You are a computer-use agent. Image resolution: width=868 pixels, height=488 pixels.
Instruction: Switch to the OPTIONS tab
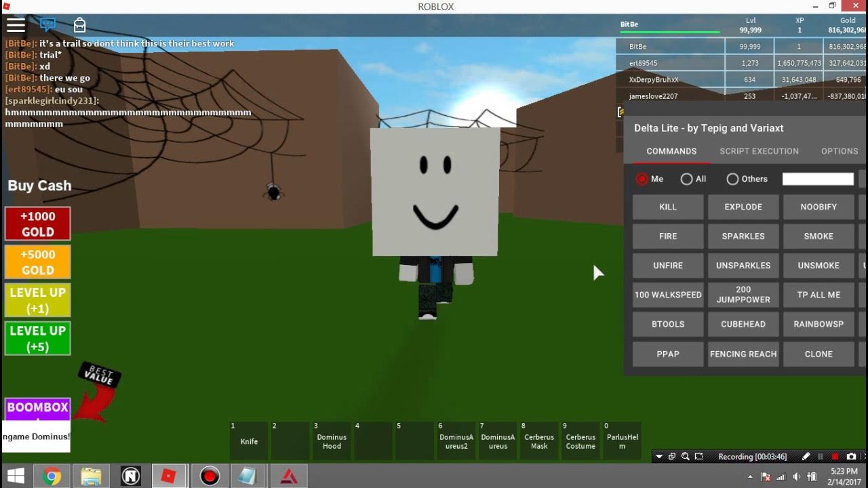pyautogui.click(x=840, y=151)
